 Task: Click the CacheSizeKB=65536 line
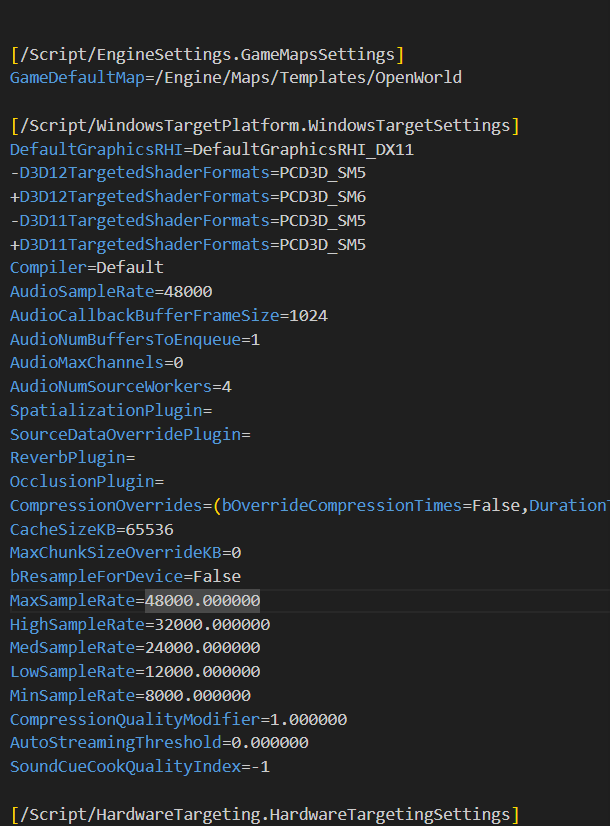(92, 530)
